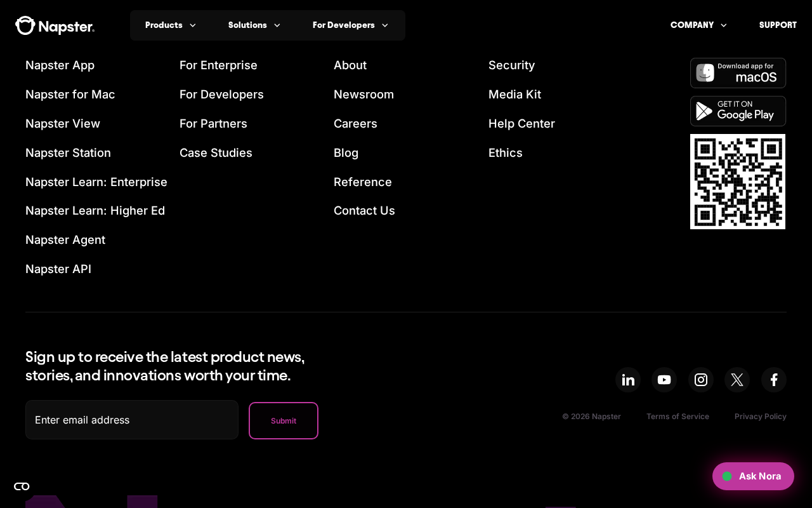Expand the COMPANY dropdown menu
Viewport: 812px width, 508px height.
698,25
